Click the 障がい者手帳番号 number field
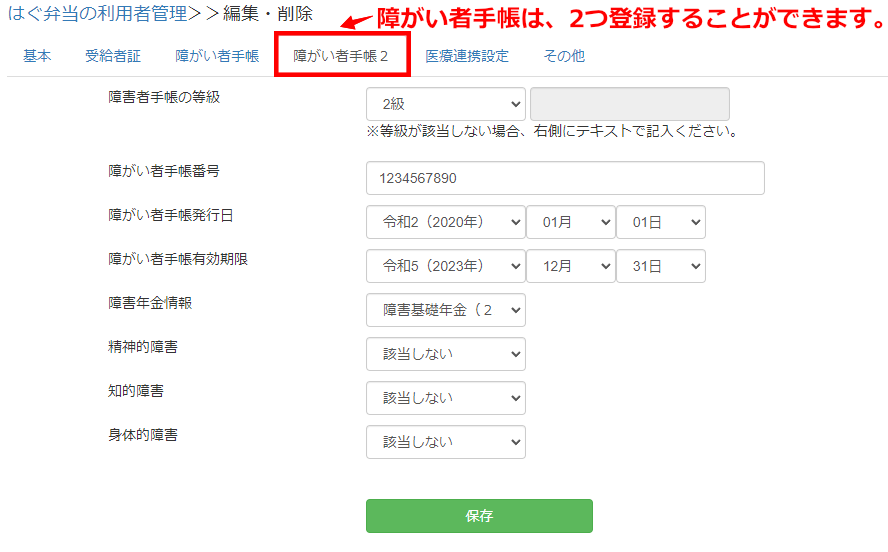888x552 pixels. pyautogui.click(x=565, y=178)
